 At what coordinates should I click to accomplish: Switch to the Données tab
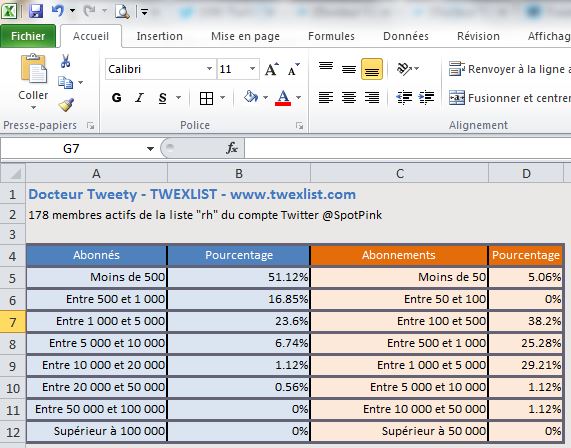point(406,36)
